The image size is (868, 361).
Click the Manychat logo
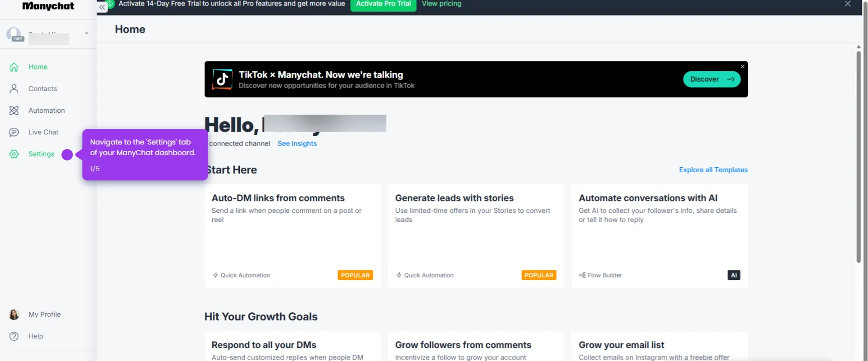point(48,6)
